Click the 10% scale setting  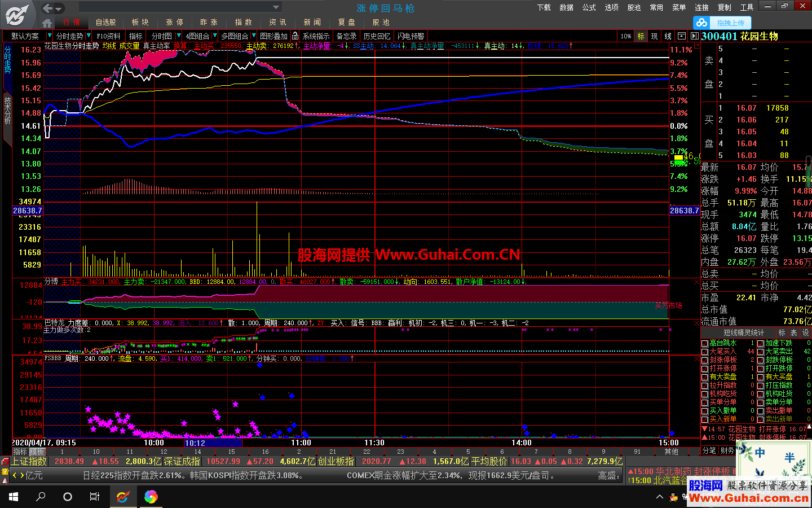coord(626,36)
